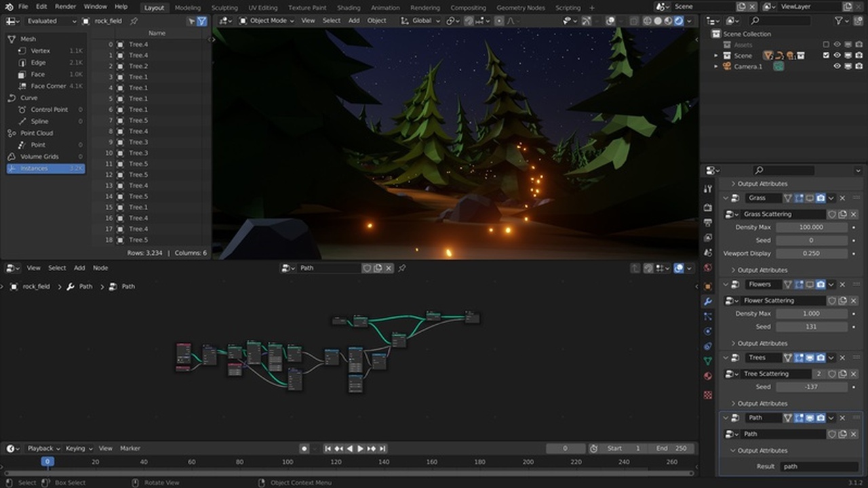Toggle realtime display on the Grass modifier
Viewport: 868px width, 488px height.
click(811, 198)
